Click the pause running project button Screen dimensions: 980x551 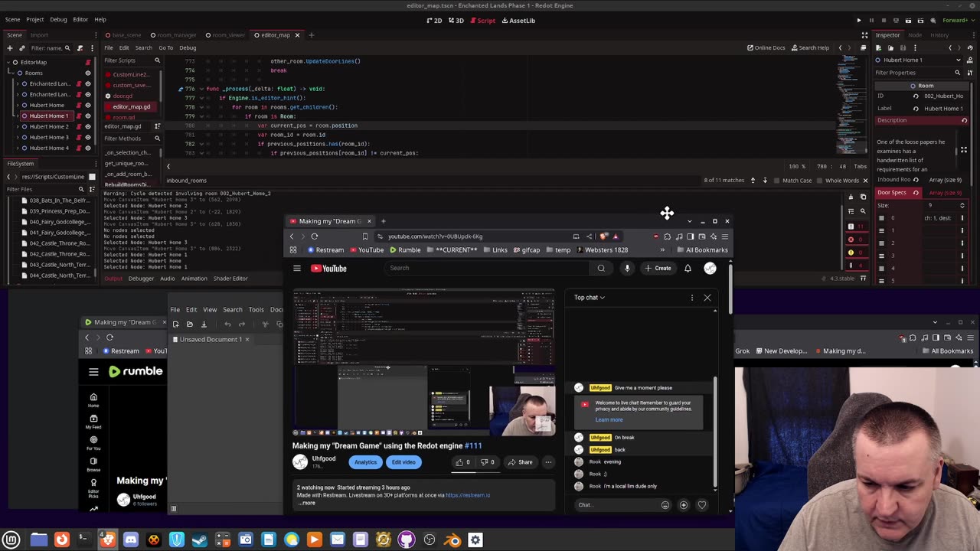coord(871,21)
